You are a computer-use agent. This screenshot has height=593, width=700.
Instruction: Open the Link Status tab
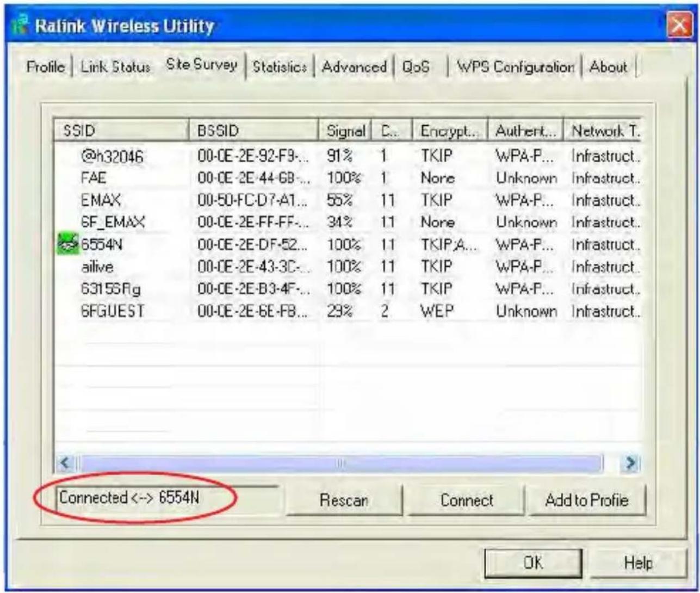[x=115, y=67]
